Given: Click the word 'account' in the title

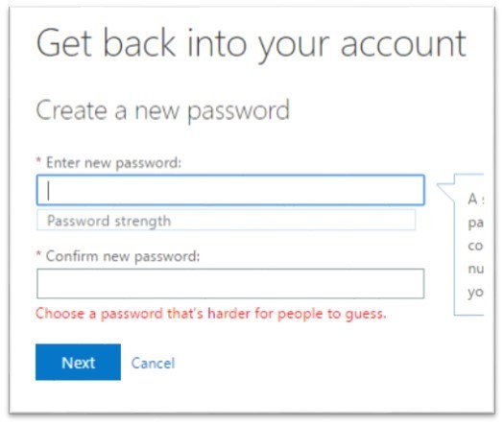Looking at the screenshot, I should pos(403,44).
